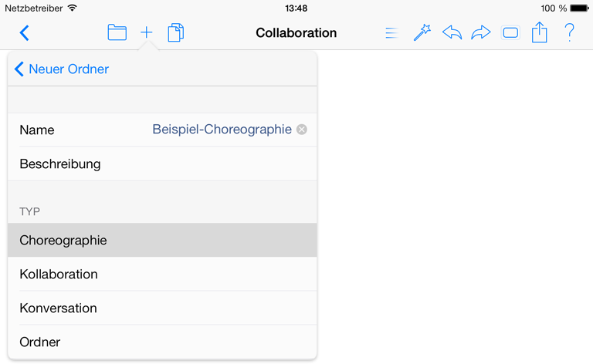The image size is (593, 364).
Task: Undo with the left arrow icon
Action: [x=452, y=32]
